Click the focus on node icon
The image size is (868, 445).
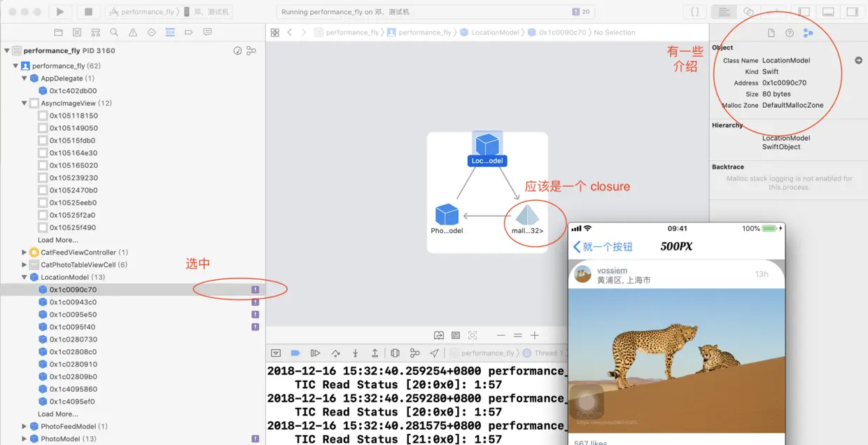coord(472,335)
